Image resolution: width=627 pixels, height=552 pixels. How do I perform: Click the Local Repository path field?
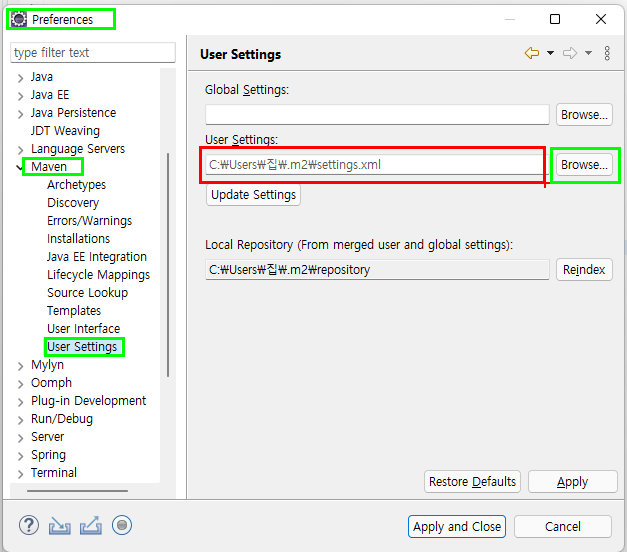377,270
